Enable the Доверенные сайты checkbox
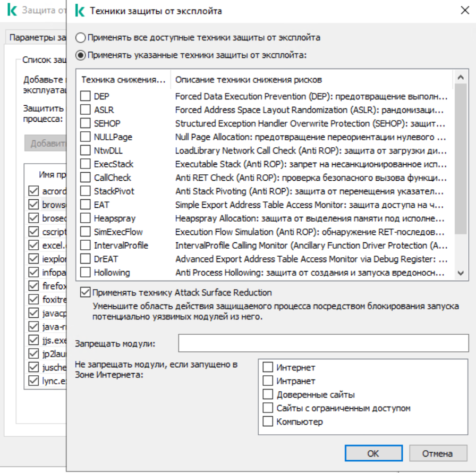Screen dimensions: 476x473 click(x=268, y=394)
